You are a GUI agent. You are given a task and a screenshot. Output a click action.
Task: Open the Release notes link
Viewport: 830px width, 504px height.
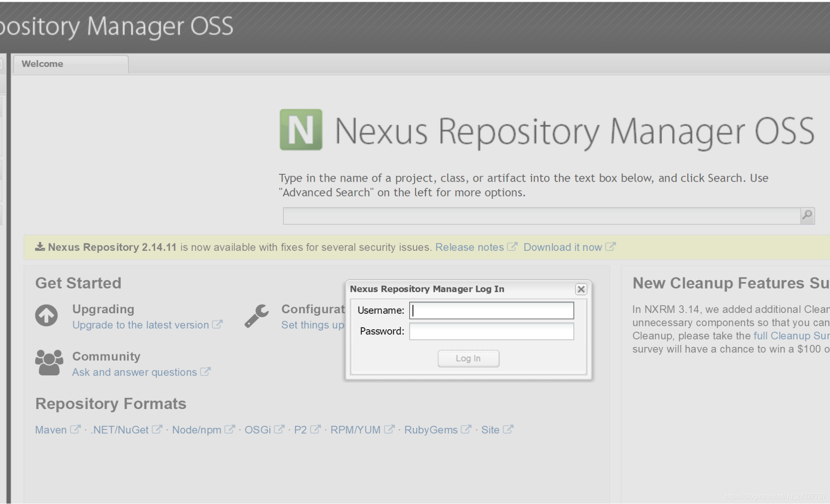[469, 247]
